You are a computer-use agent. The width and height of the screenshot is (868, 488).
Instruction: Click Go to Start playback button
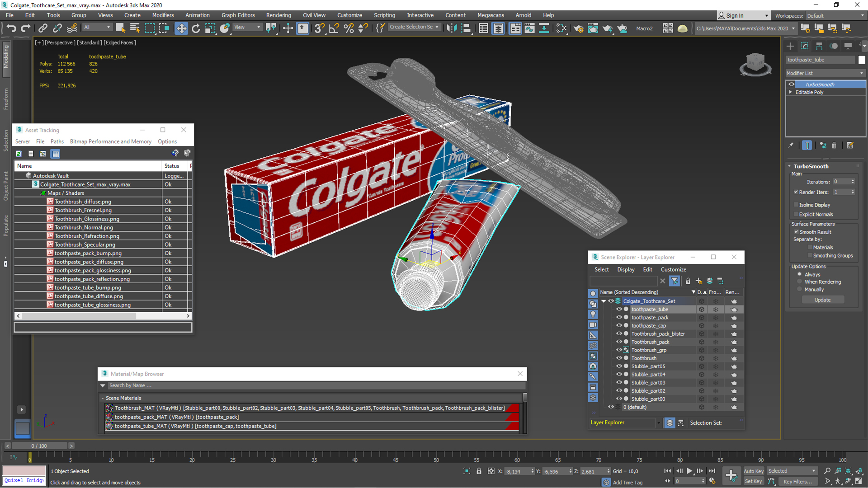click(668, 471)
